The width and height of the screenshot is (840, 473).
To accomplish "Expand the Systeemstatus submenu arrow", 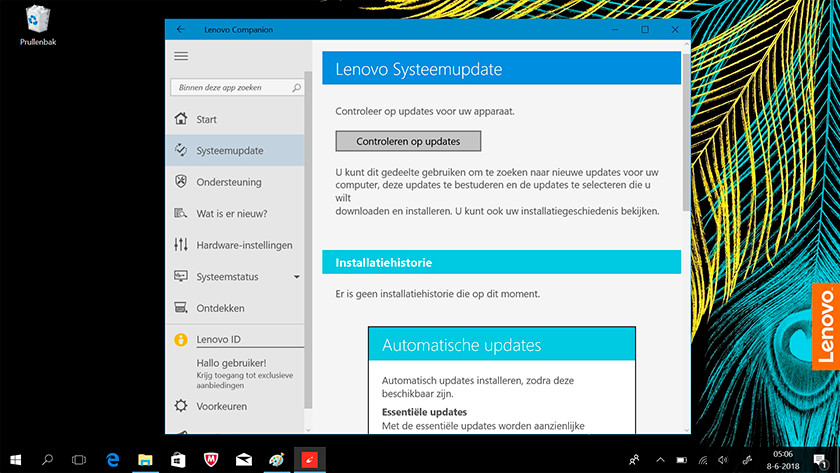I will [x=296, y=276].
